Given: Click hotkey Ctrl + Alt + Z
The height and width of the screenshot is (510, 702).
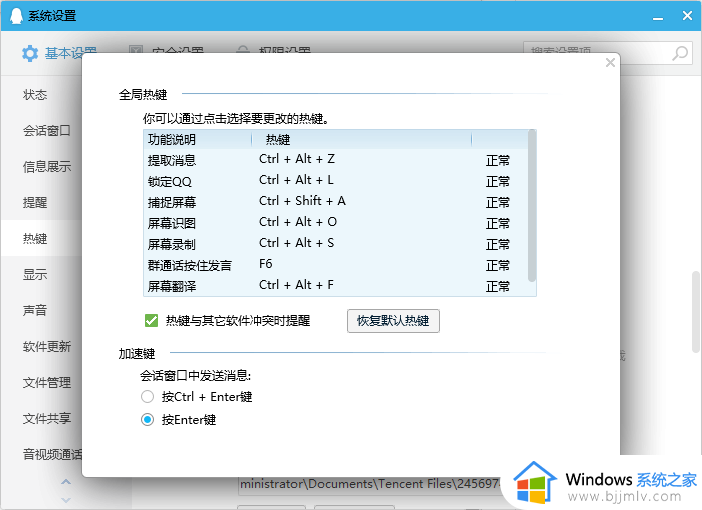Looking at the screenshot, I should point(297,159).
